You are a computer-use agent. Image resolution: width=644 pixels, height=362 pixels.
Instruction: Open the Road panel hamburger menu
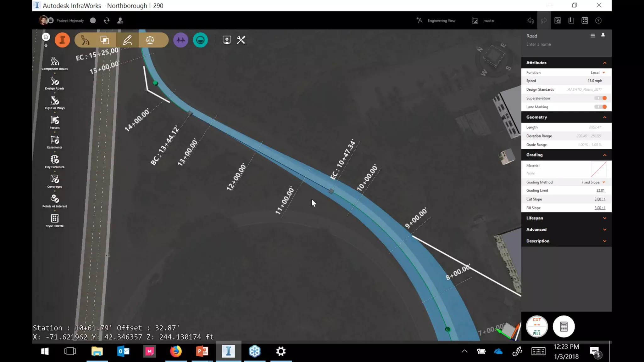coord(593,36)
